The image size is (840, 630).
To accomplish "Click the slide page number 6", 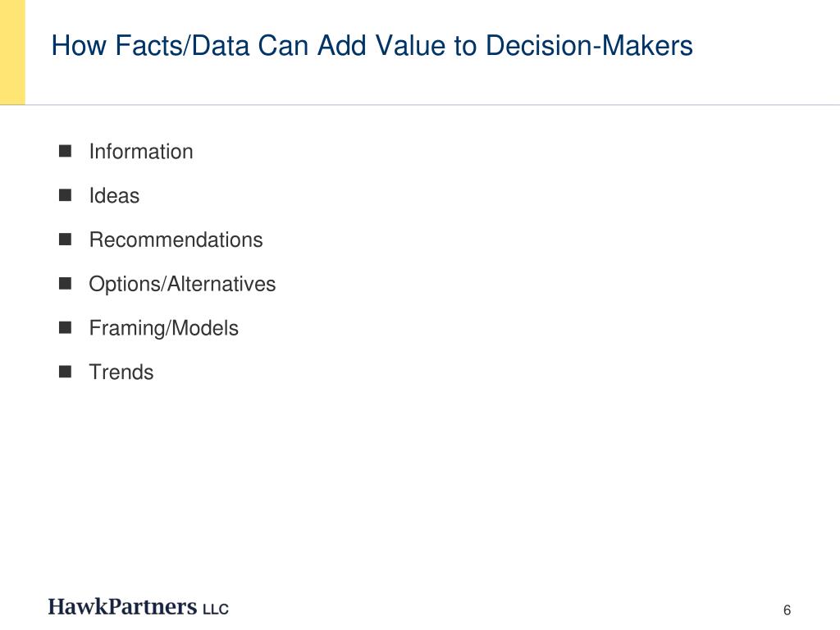I will click(x=787, y=610).
